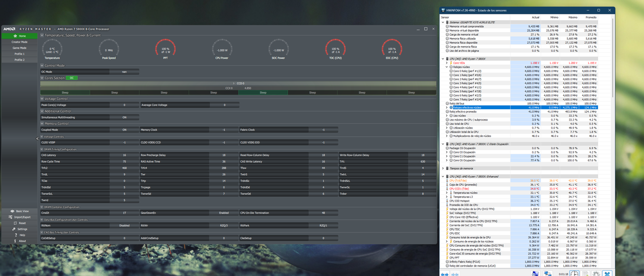This screenshot has width=644, height=276.
Task: Open Ryzen Master Settings
Action: pos(20,229)
